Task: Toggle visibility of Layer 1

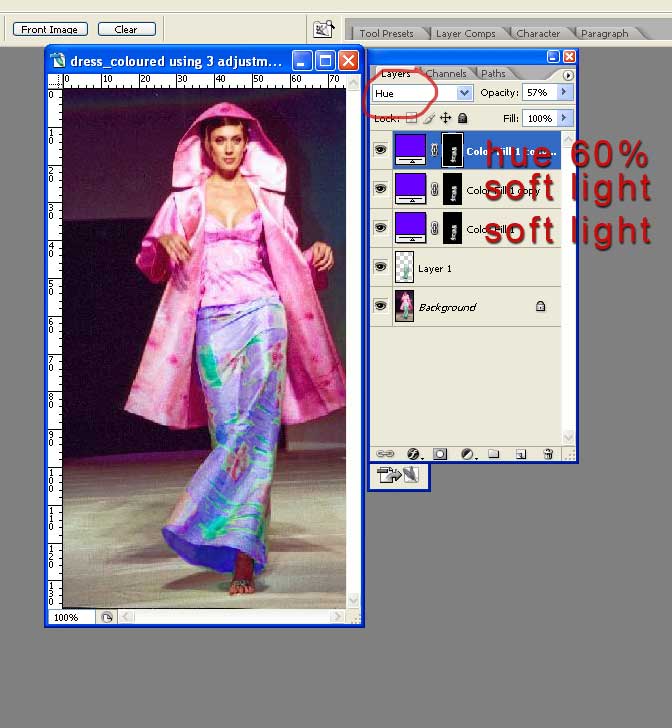Action: [380, 268]
